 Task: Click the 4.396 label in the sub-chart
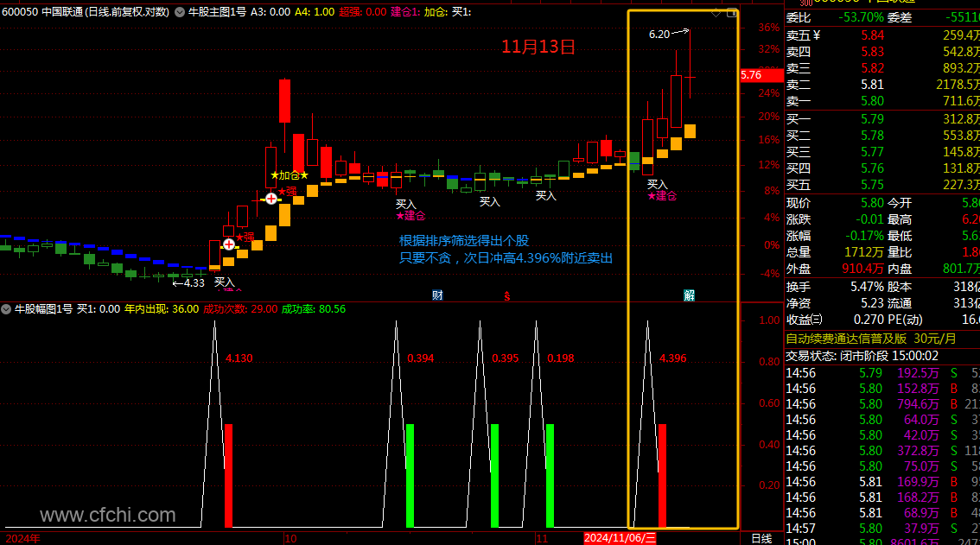point(672,358)
